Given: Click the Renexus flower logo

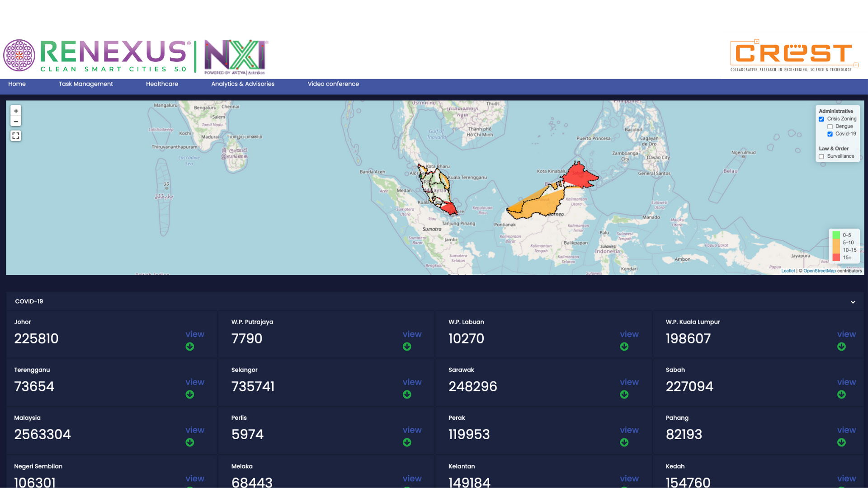Looking at the screenshot, I should (19, 56).
